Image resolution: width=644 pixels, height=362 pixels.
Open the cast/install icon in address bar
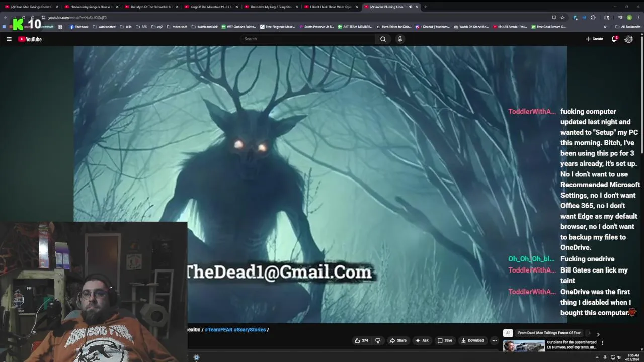pos(554,18)
